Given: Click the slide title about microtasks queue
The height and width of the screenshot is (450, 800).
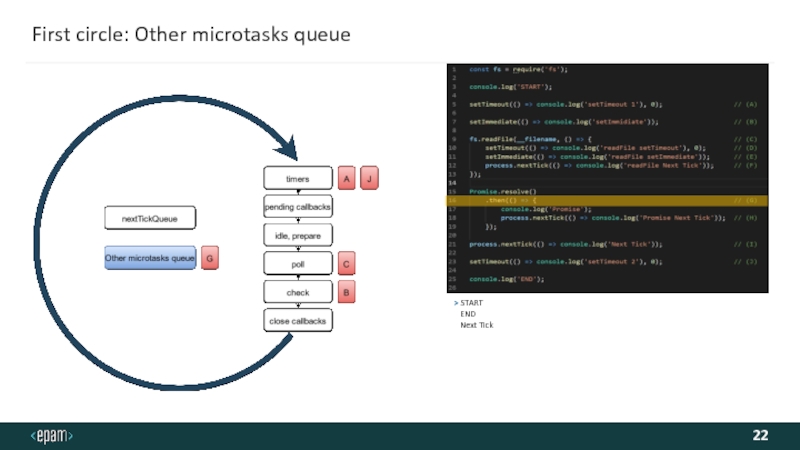Looking at the screenshot, I should [x=191, y=35].
